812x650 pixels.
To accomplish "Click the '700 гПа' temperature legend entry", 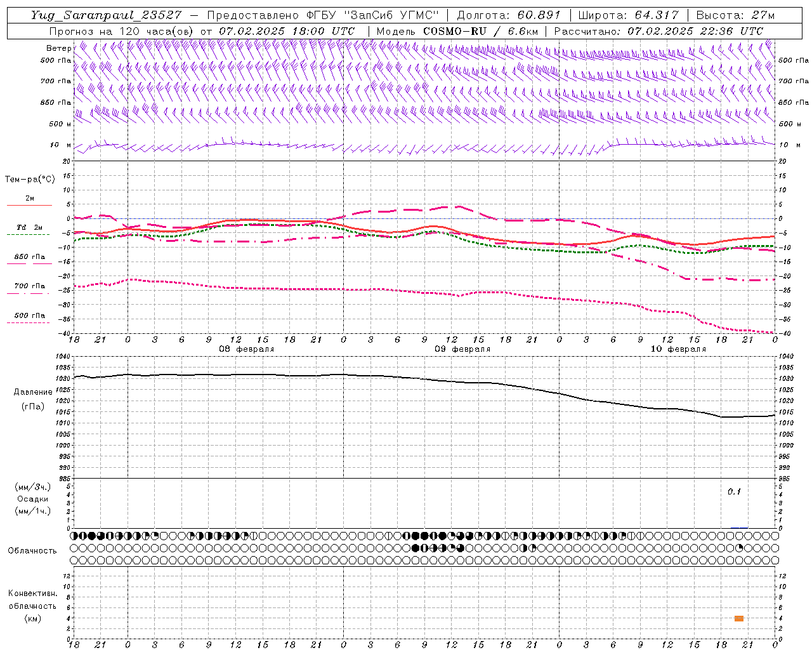I will [29, 286].
